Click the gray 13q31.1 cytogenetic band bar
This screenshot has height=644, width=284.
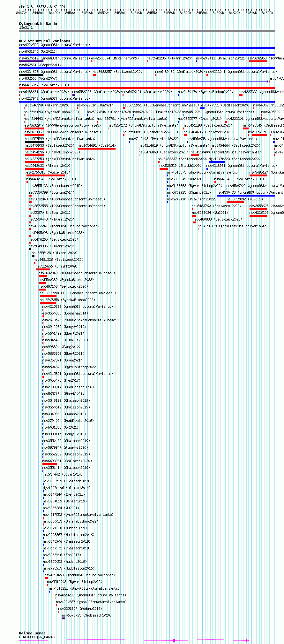tap(147, 31)
